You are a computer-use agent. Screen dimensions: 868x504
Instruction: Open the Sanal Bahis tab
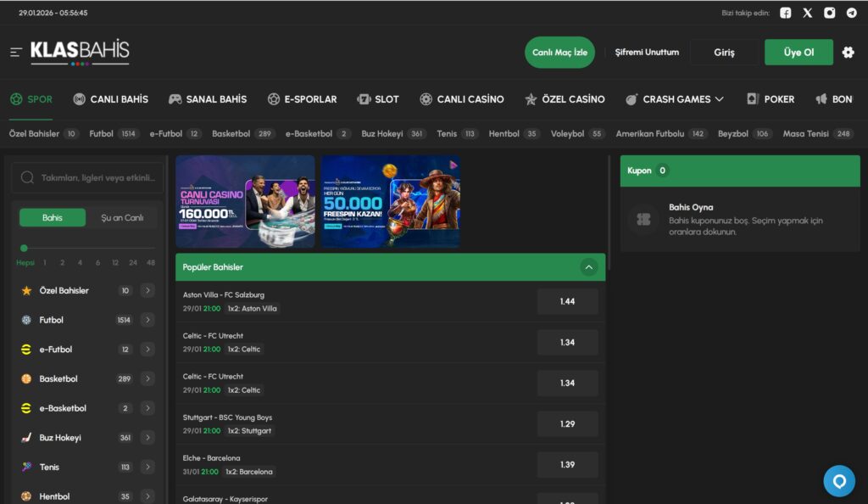(208, 99)
